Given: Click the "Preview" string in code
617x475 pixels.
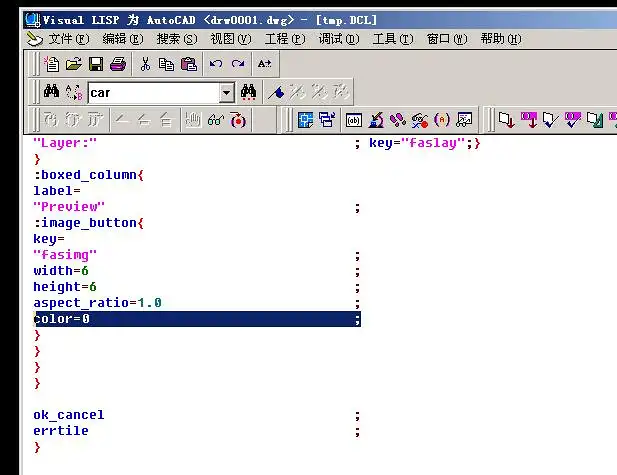Looking at the screenshot, I should tap(69, 207).
